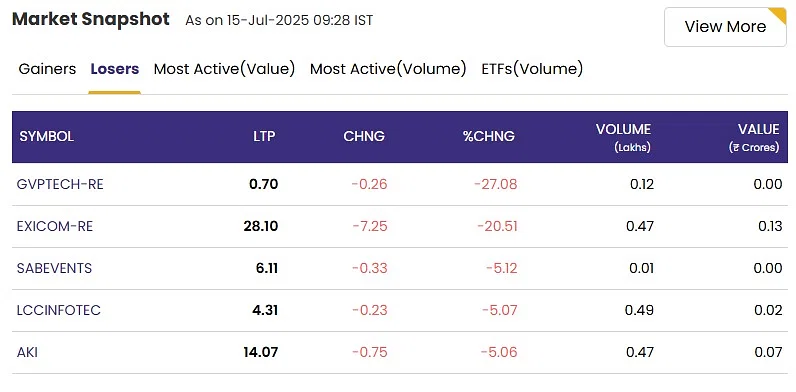This screenshot has width=796, height=392.
Task: Click the CHNG column header
Action: 364,137
